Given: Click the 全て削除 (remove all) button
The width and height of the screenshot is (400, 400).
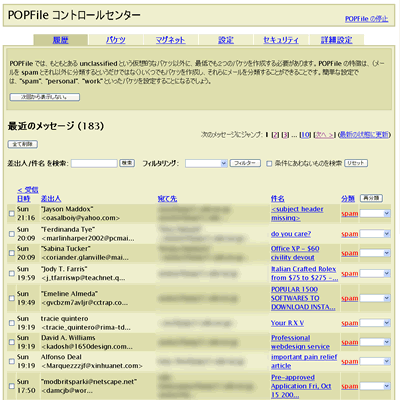Looking at the screenshot, I should coord(23,144).
